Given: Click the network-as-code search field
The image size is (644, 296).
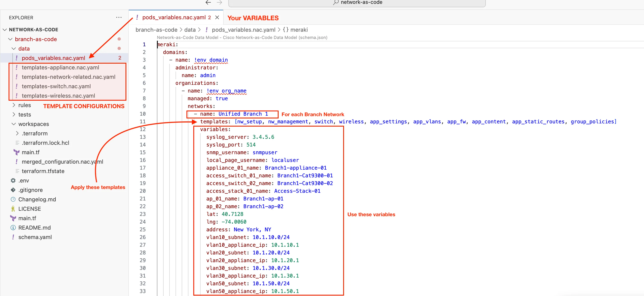Looking at the screenshot, I should coord(357,3).
